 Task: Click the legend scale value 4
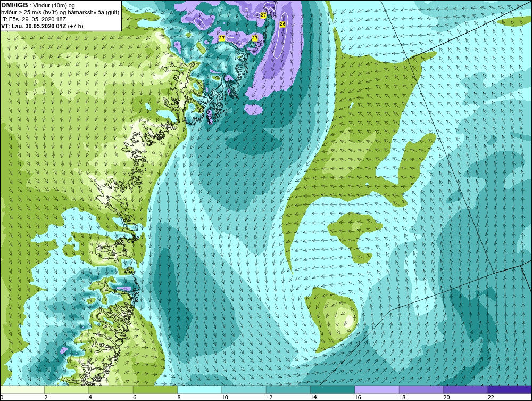tap(90, 397)
